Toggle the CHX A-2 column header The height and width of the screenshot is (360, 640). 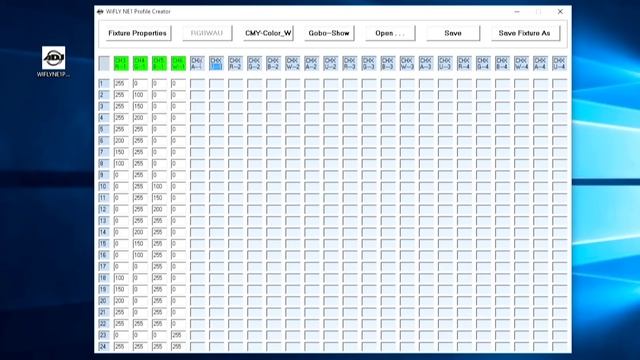[x=311, y=63]
